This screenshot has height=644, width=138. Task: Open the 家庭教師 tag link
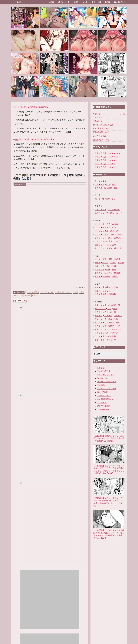106,276
